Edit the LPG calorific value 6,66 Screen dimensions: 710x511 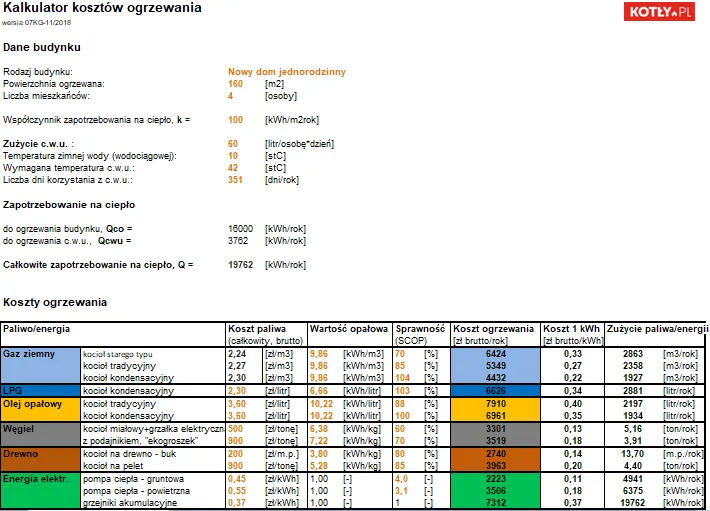pos(319,391)
